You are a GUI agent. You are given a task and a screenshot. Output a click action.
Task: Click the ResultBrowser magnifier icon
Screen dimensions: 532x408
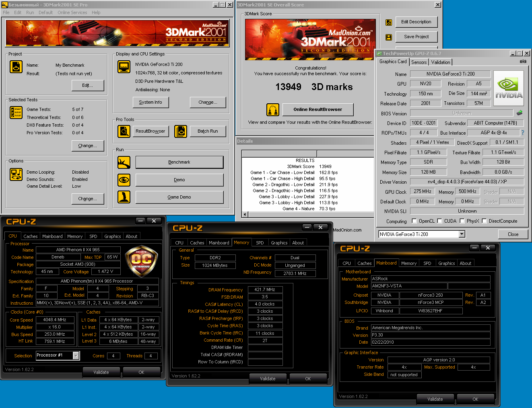124,131
